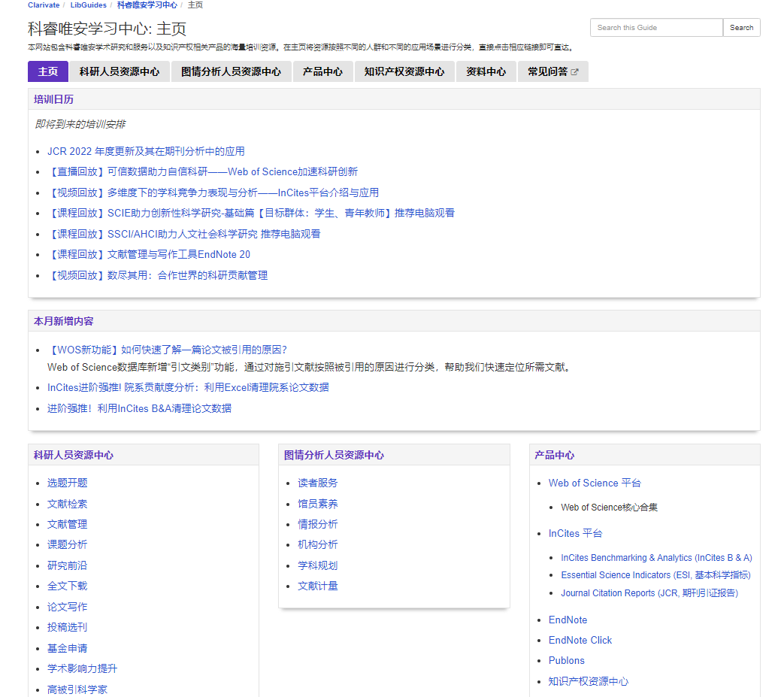This screenshot has height=697, width=784.
Task: Open the JCR 2022 年度更新 training link
Action: click(146, 151)
